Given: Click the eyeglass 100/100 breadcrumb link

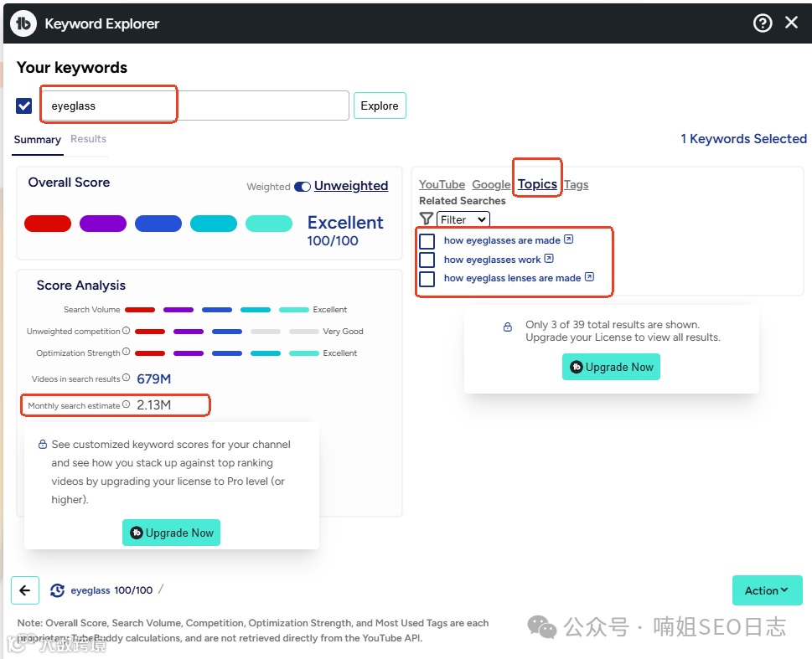Looking at the screenshot, I should [x=111, y=590].
